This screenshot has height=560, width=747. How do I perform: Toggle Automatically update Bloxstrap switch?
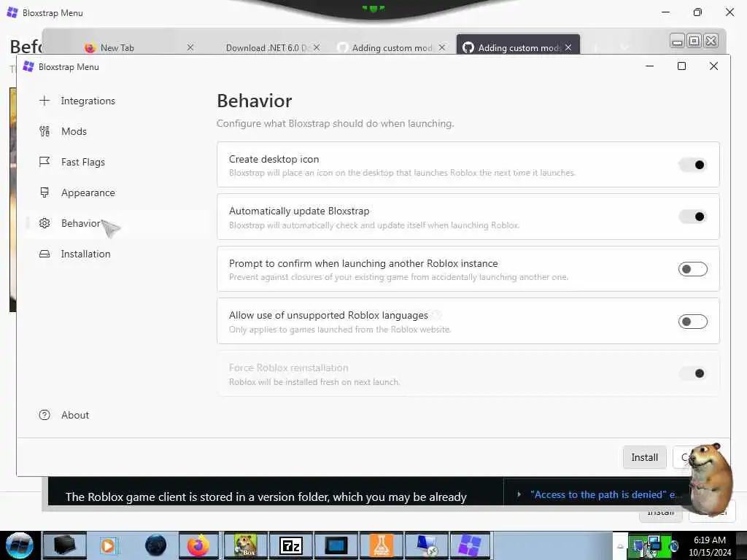[x=693, y=217]
